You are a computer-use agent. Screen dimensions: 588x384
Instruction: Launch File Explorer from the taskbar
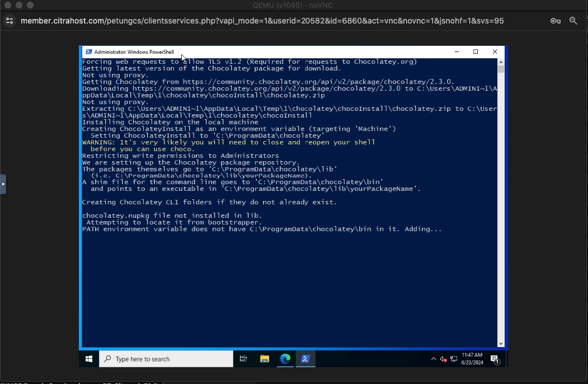click(x=265, y=359)
